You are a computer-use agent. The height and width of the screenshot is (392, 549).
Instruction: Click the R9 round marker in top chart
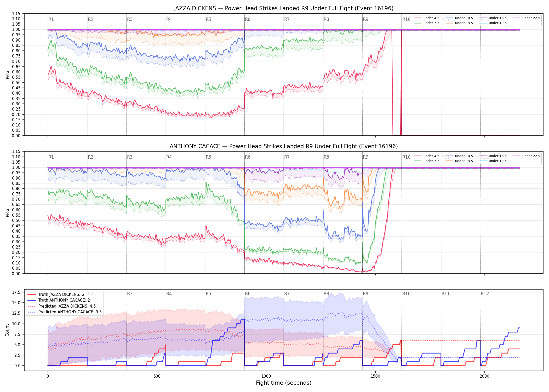pos(365,19)
